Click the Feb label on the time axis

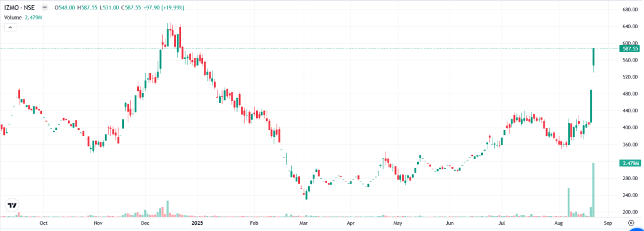[x=254, y=223]
